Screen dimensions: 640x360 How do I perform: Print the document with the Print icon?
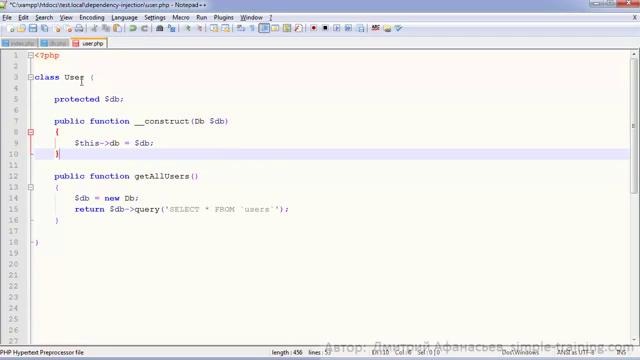tap(79, 28)
